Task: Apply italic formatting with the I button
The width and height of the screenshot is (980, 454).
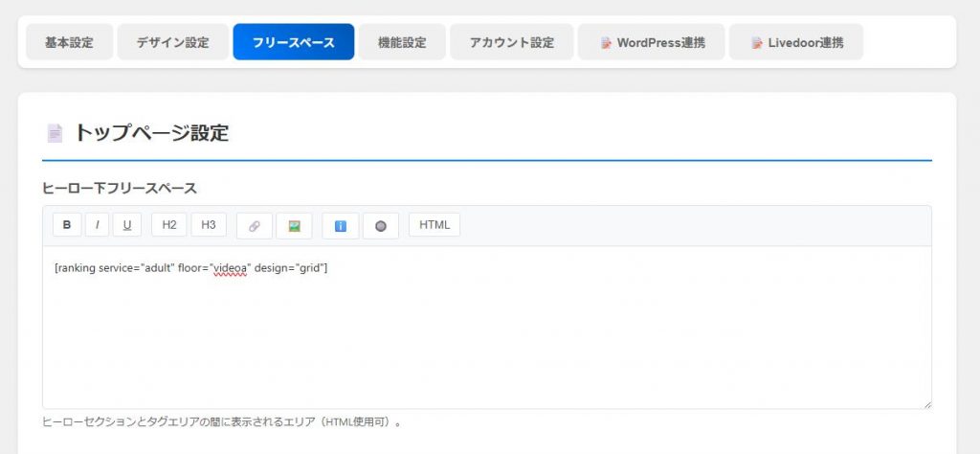Action: (97, 225)
